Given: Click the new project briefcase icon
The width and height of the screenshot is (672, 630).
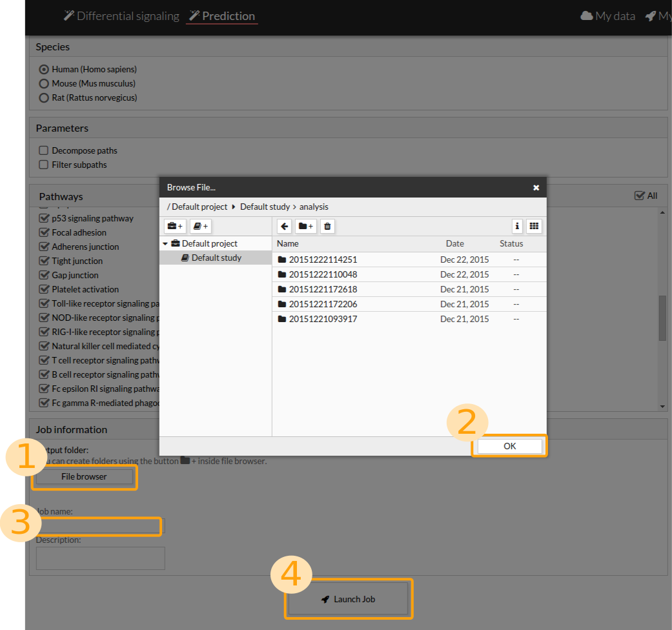Looking at the screenshot, I should point(174,226).
